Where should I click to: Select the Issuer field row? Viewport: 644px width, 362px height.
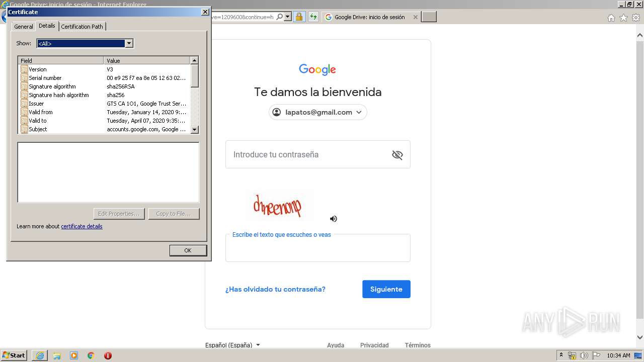pos(104,104)
